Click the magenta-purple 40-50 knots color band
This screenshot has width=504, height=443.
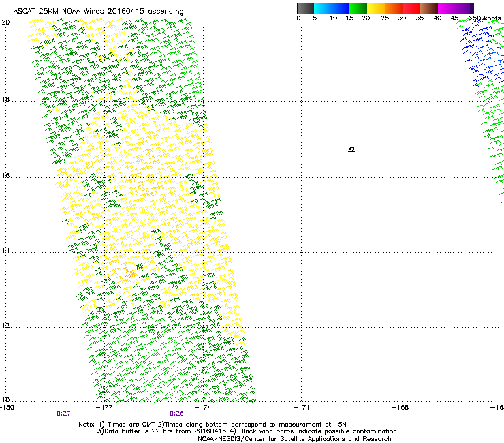tap(456, 8)
